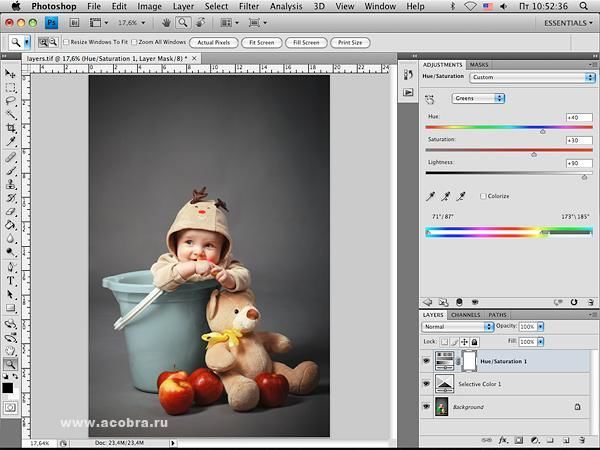This screenshot has height=450, width=600.
Task: Check Resize Windows To Fit option
Action: pyautogui.click(x=67, y=43)
